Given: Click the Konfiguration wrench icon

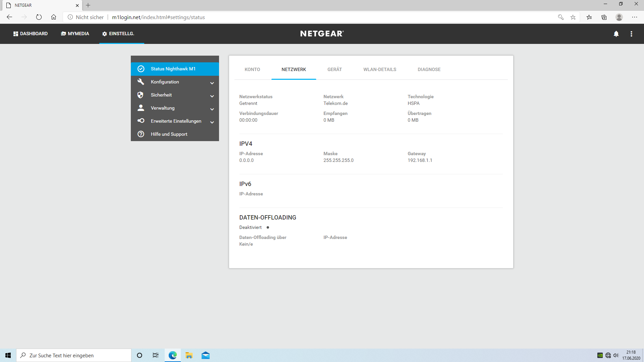Looking at the screenshot, I should 141,82.
